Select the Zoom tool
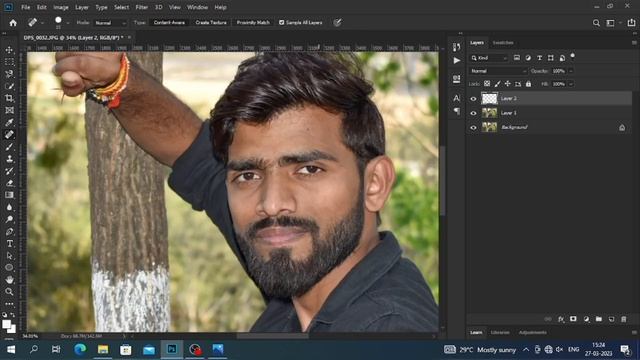Screen dimensions: 640x360 coord(9,292)
